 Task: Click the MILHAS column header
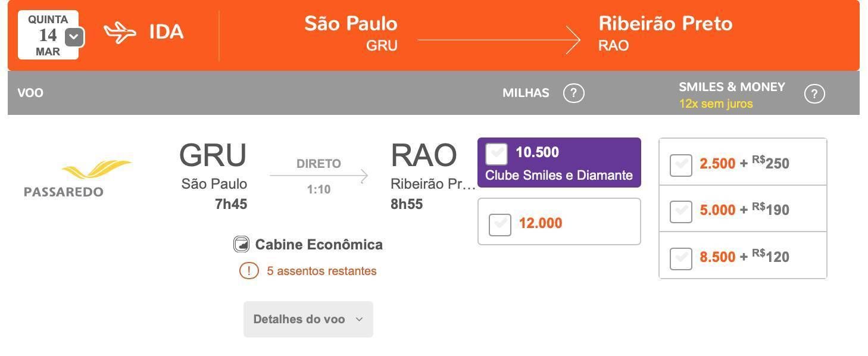[526, 93]
